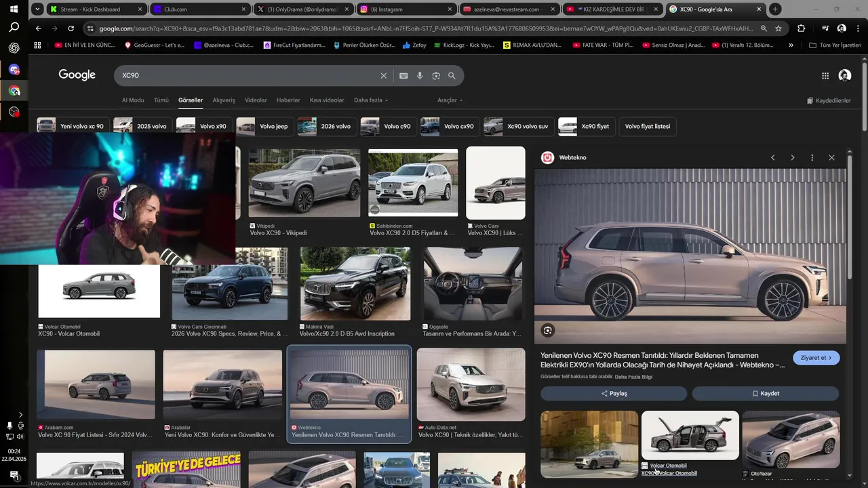
Task: Open the Arabam.com XC 90 image
Action: coord(96,384)
